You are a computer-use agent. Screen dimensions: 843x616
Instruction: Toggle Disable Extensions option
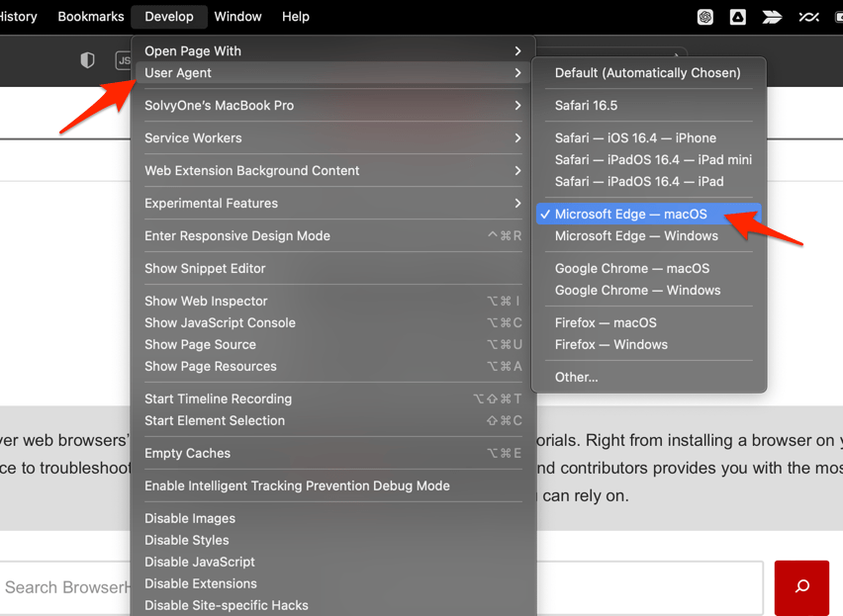[333, 583]
